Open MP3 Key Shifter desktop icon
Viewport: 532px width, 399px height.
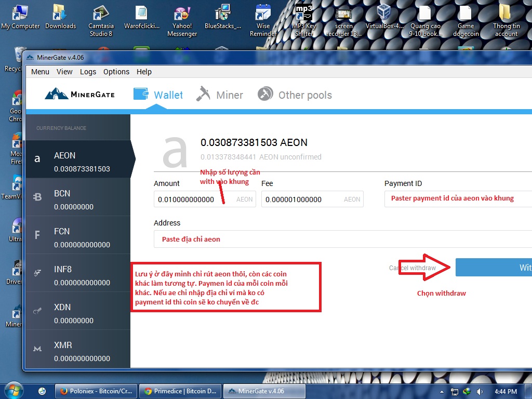click(303, 20)
